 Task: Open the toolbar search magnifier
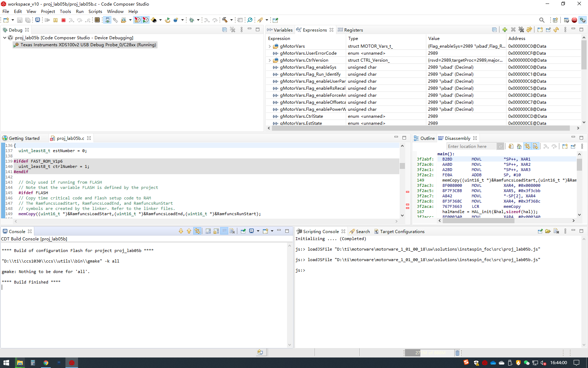click(x=541, y=20)
